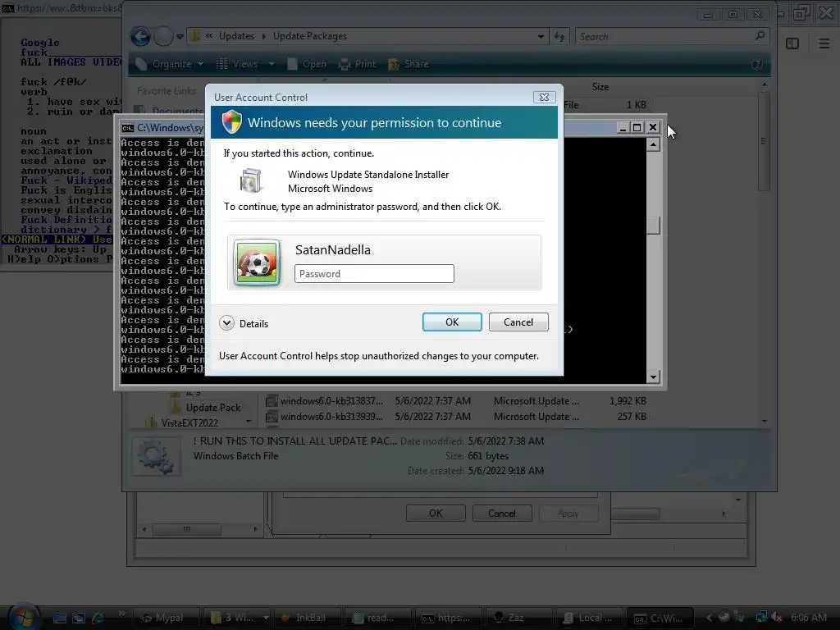Click the network tray icon
The height and width of the screenshot is (630, 840).
pos(761,618)
